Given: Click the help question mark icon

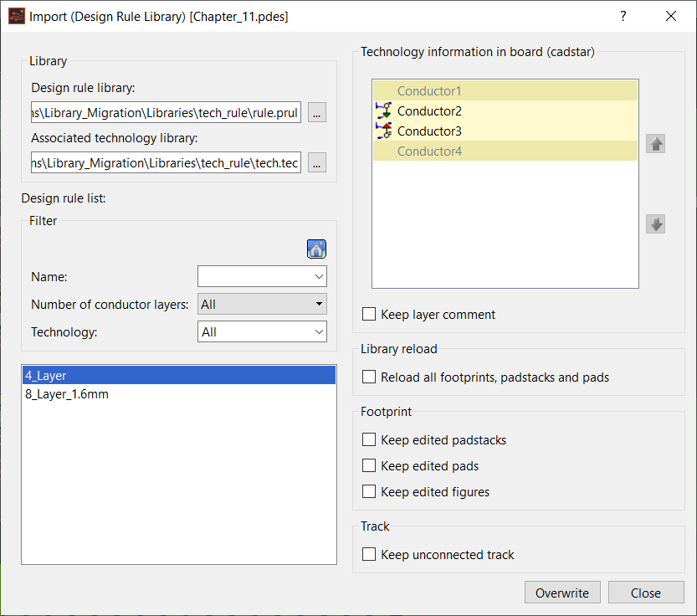Looking at the screenshot, I should pyautogui.click(x=623, y=17).
